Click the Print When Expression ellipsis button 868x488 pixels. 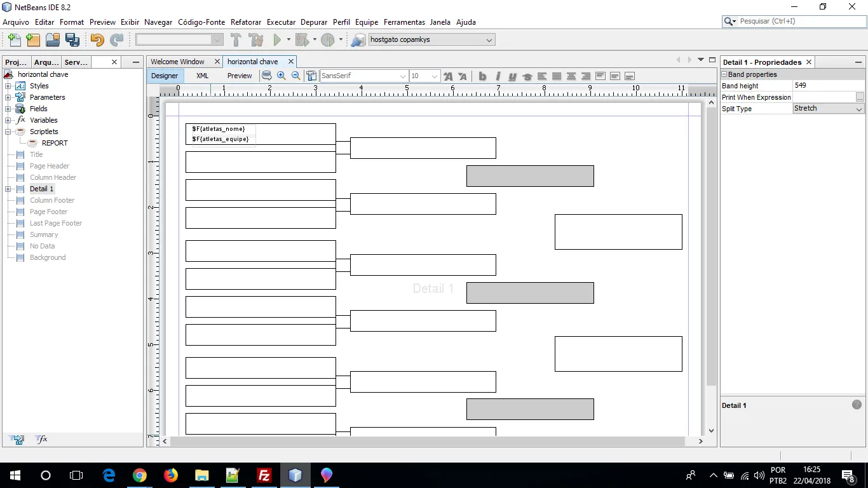click(x=860, y=97)
